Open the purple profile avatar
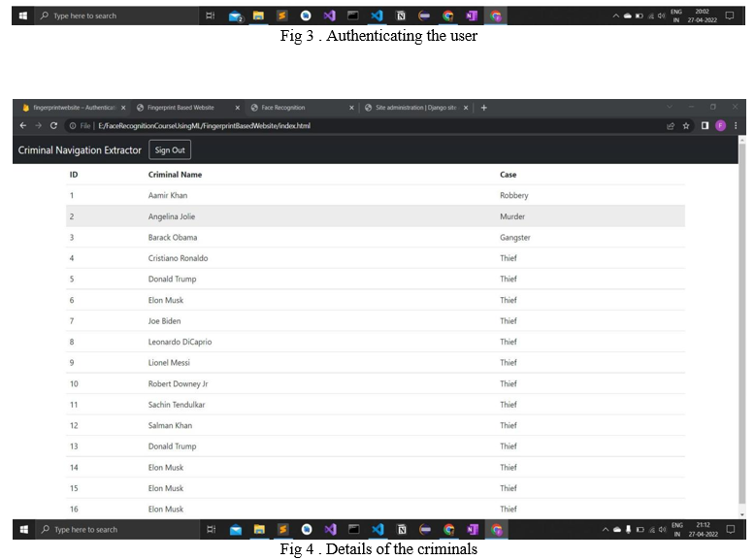 720,125
